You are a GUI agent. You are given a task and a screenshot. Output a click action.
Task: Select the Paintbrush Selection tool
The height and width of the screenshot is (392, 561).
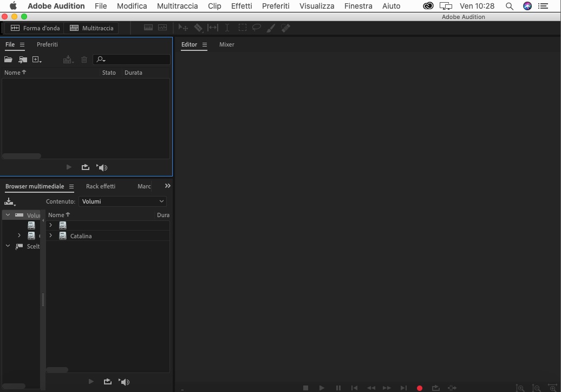[271, 28]
